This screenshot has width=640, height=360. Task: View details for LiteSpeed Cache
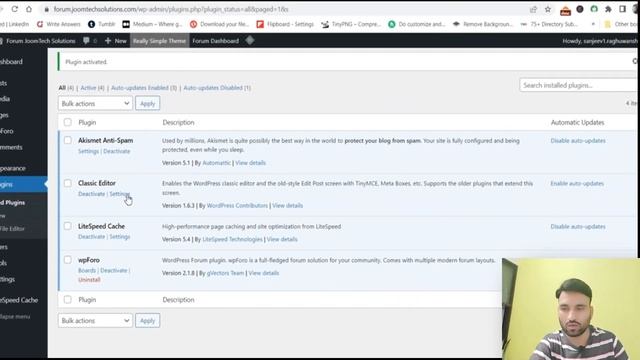[x=282, y=240]
